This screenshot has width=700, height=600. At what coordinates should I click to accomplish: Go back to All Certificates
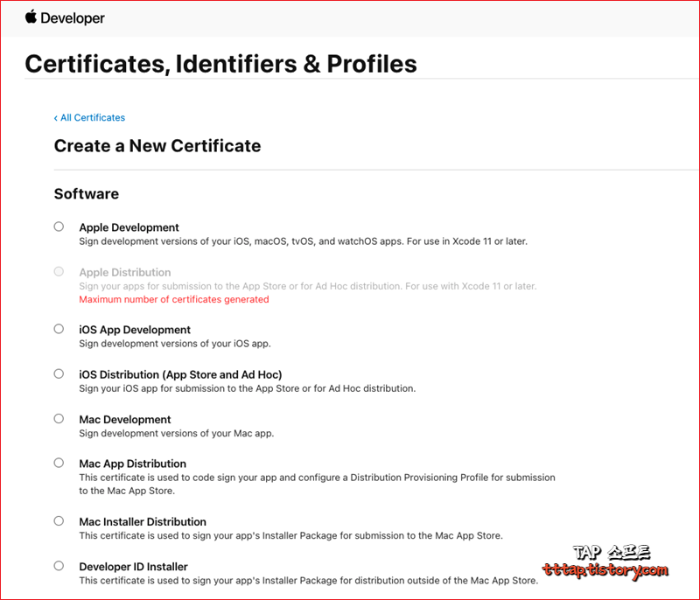pos(89,118)
